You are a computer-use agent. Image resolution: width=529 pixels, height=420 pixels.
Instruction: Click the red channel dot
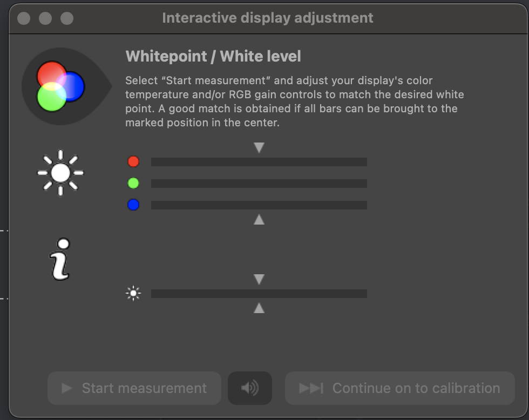click(x=133, y=161)
